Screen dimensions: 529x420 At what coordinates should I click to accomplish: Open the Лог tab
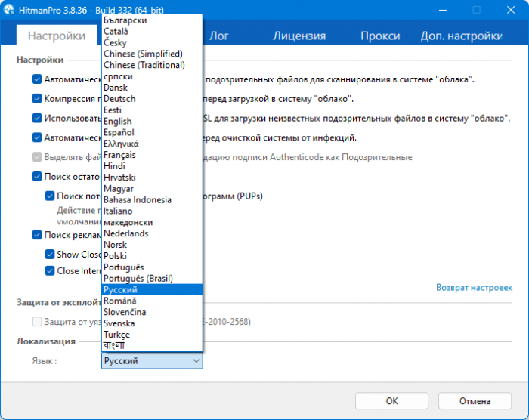(218, 36)
